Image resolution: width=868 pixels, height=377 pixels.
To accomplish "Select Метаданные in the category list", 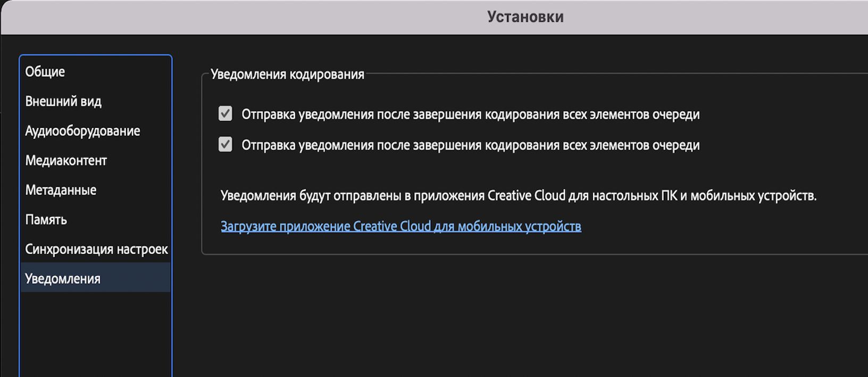I will (x=61, y=190).
